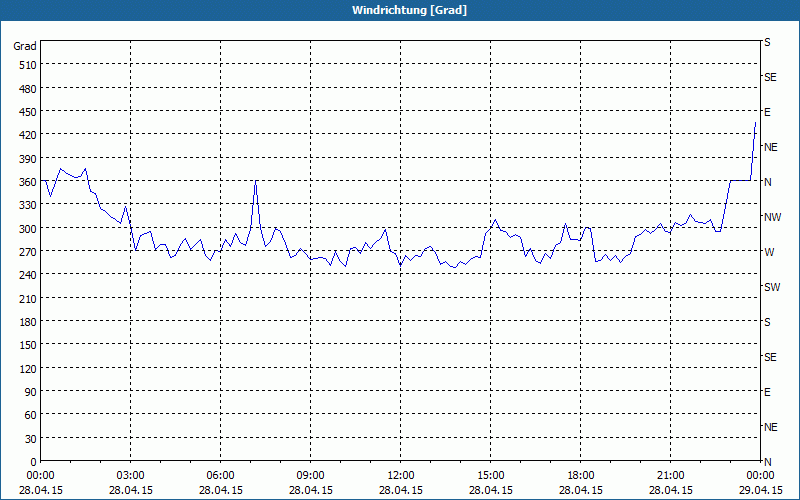
Task: Click the NE compass label beside 30
Action: point(771,427)
